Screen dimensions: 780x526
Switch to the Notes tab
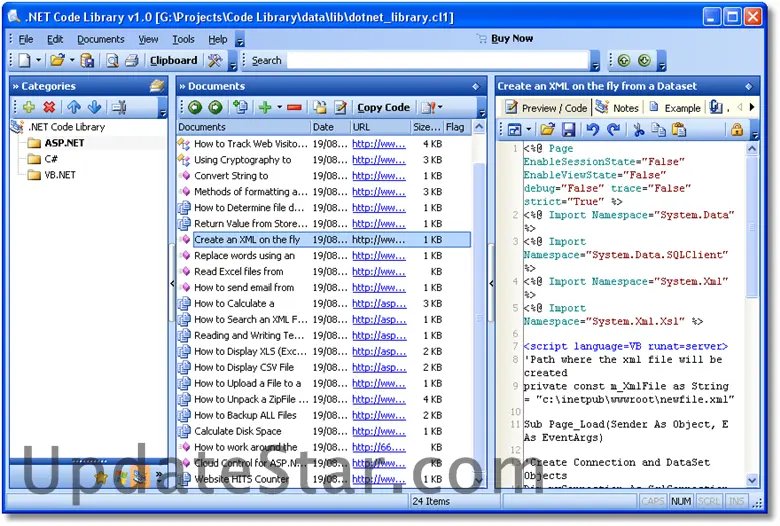coord(617,108)
